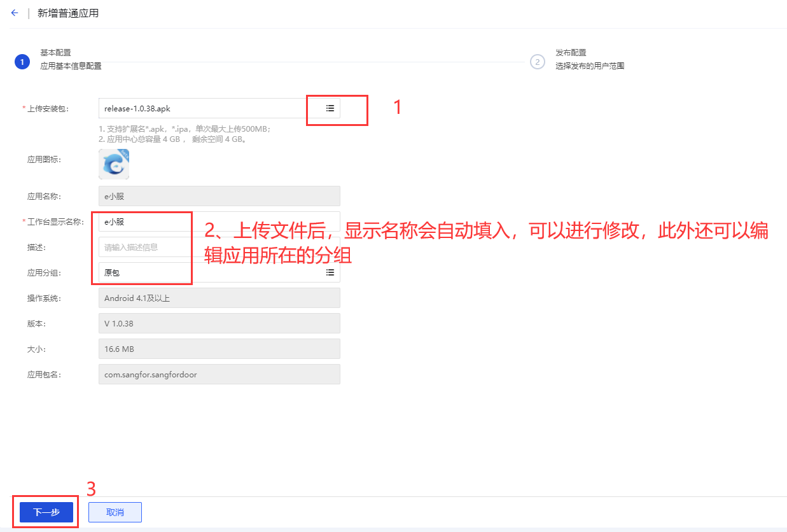Edit the 工作台显示名称 field
Viewport: 787px width, 532px height.
click(219, 221)
